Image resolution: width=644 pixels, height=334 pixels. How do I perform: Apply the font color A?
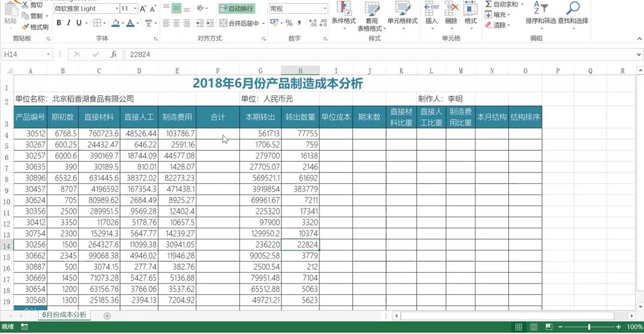coord(130,23)
